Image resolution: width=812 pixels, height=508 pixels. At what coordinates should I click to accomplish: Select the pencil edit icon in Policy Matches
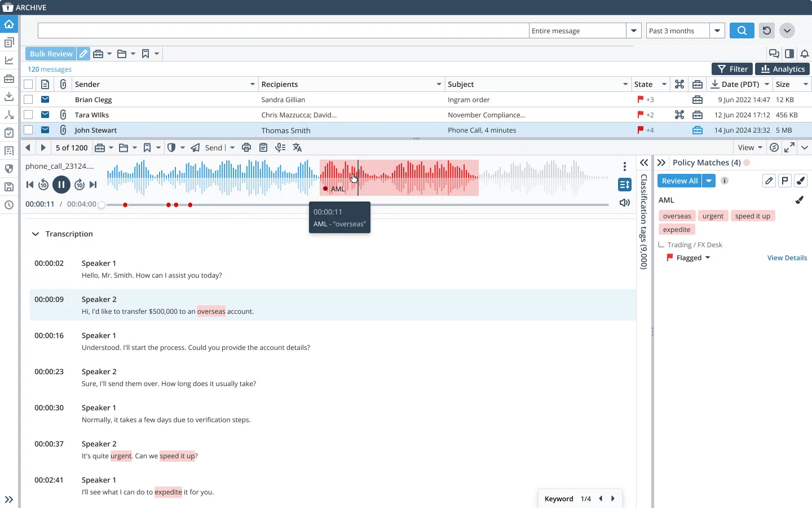click(x=769, y=181)
